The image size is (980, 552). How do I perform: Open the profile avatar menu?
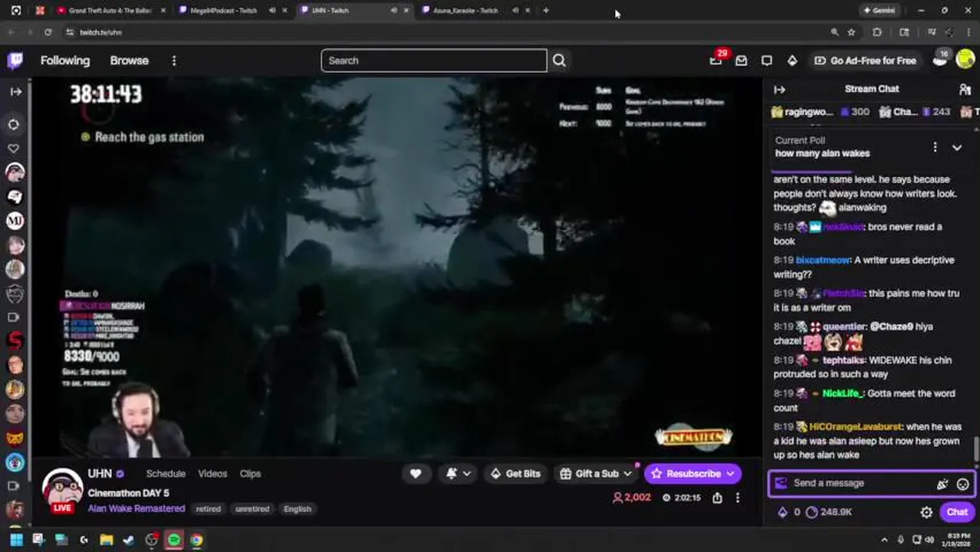965,60
